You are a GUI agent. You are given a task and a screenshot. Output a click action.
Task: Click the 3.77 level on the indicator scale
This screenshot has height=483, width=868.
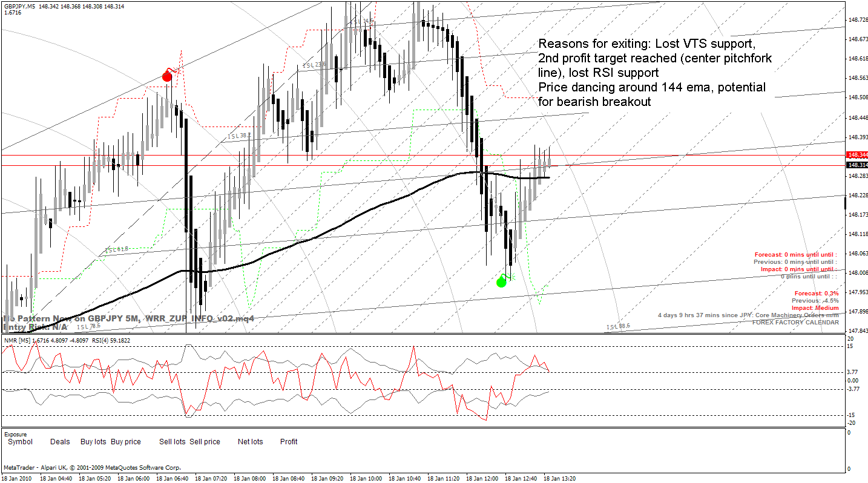point(852,372)
